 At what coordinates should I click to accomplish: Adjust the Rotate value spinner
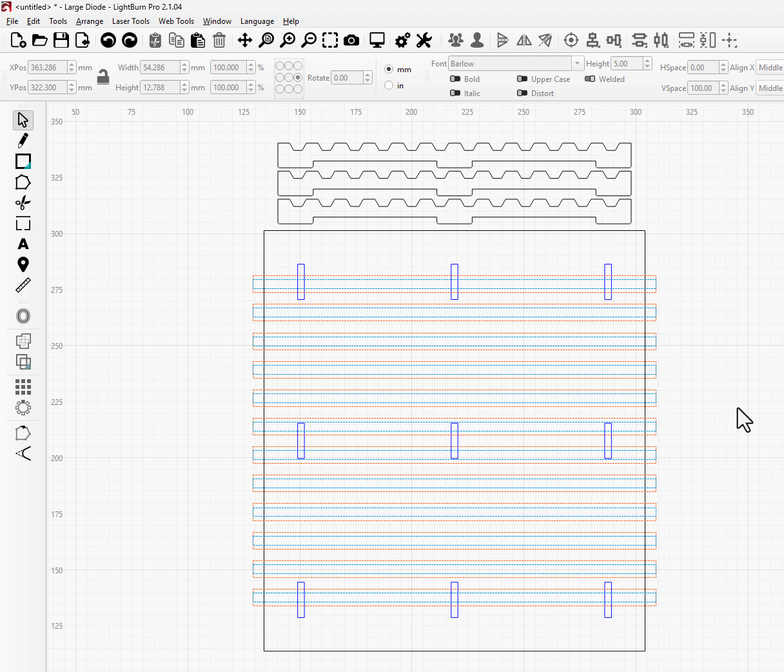pos(367,77)
